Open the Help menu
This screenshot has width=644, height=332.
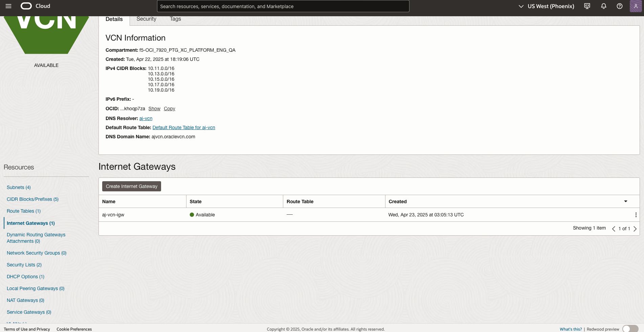(x=620, y=6)
